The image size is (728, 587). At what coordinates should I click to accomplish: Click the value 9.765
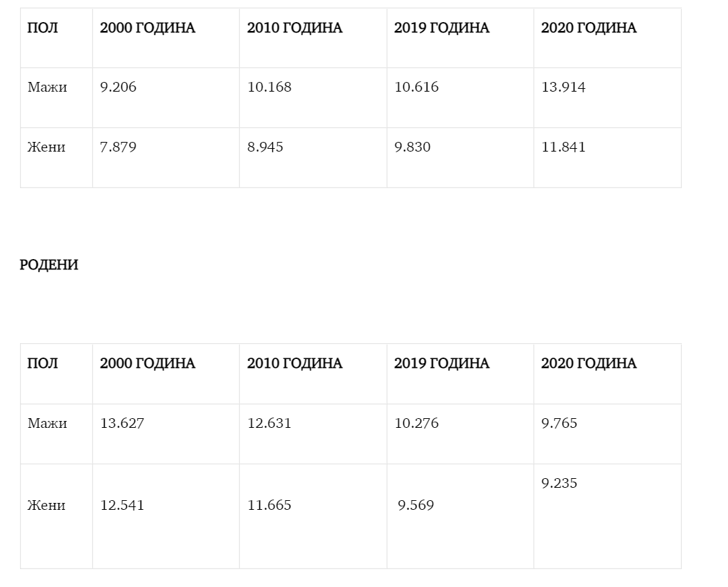559,423
